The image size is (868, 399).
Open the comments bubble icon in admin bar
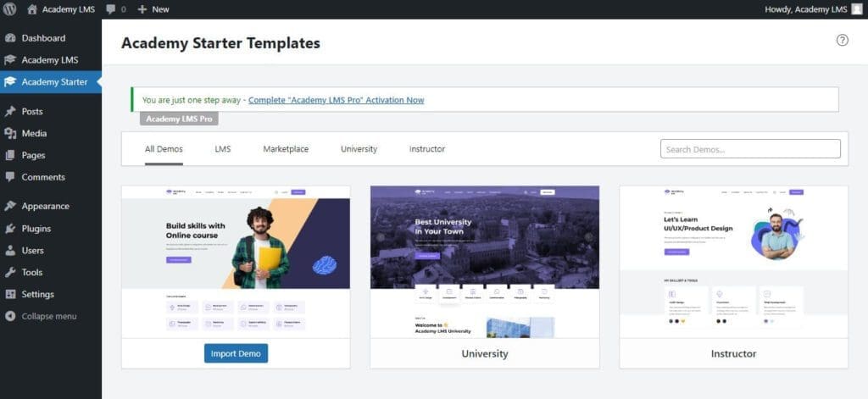111,9
